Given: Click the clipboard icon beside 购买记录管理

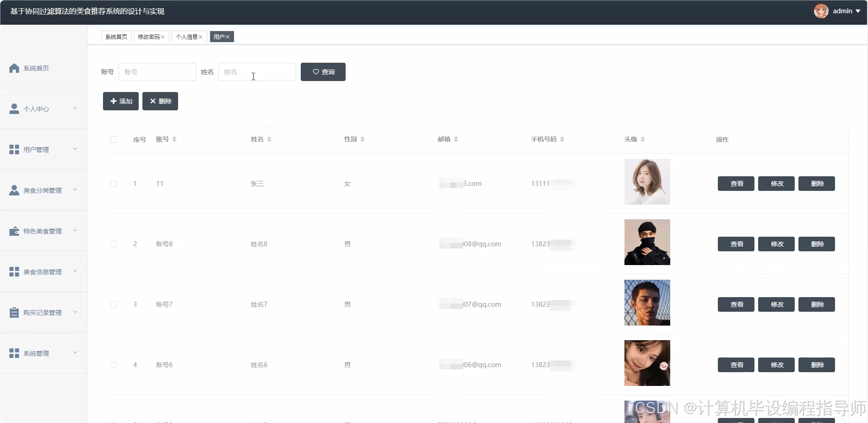Looking at the screenshot, I should click(14, 313).
